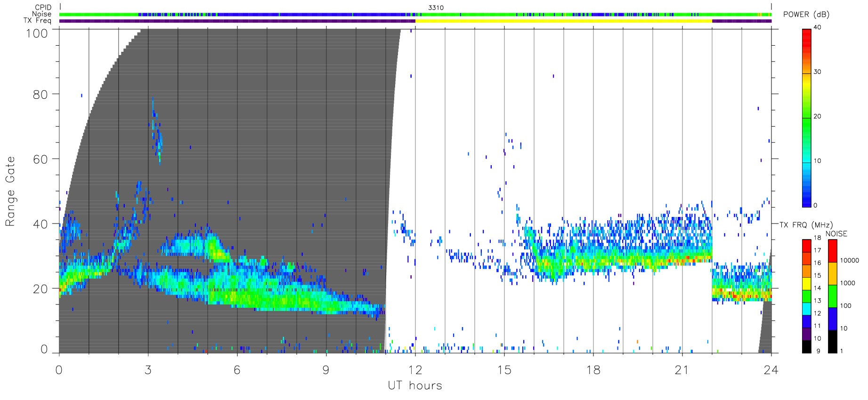Click y-axis tick label 100

[x=37, y=33]
